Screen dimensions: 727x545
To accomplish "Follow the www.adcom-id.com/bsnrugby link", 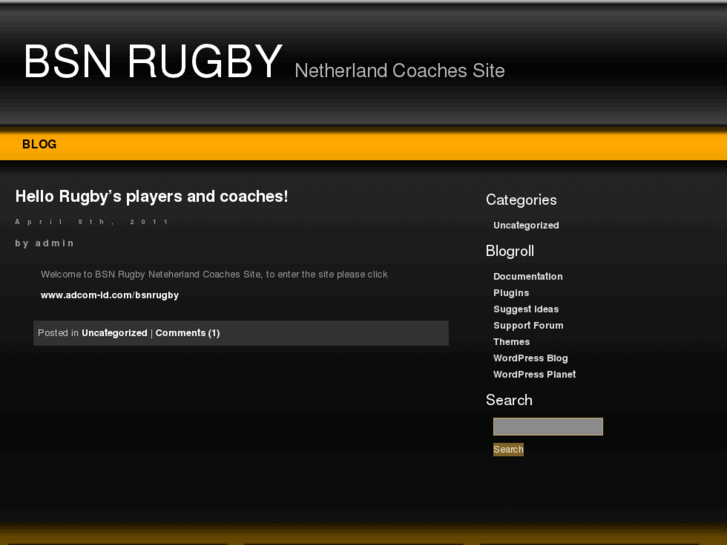I will pos(109,295).
